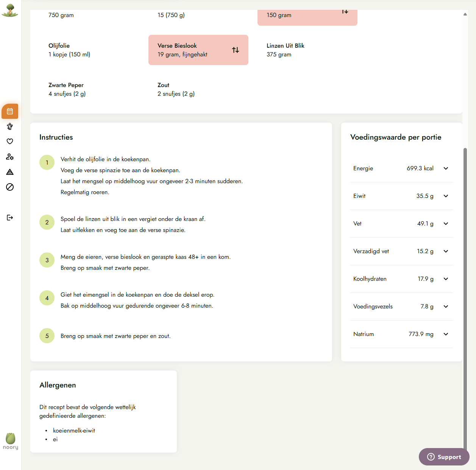Screen dimensions: 476x470
Task: Click the koeienmelk-eiwit allergen entry
Action: click(x=74, y=430)
